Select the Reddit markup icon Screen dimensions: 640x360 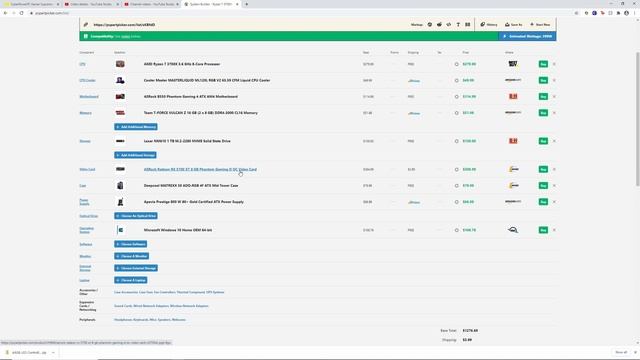pos(439,24)
